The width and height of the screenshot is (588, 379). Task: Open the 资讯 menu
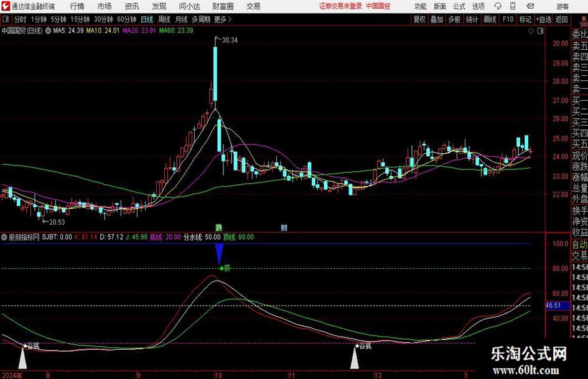coord(132,6)
